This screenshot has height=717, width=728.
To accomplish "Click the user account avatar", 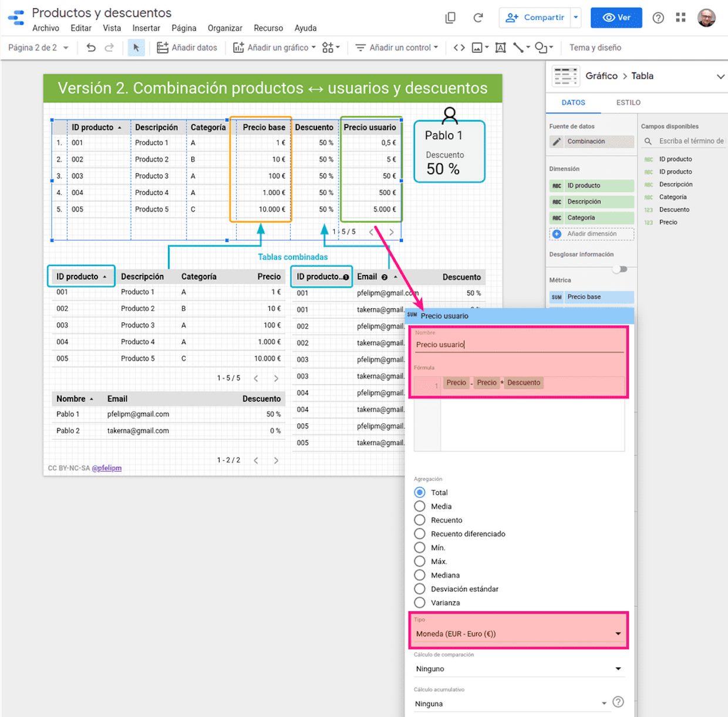I will (x=706, y=18).
